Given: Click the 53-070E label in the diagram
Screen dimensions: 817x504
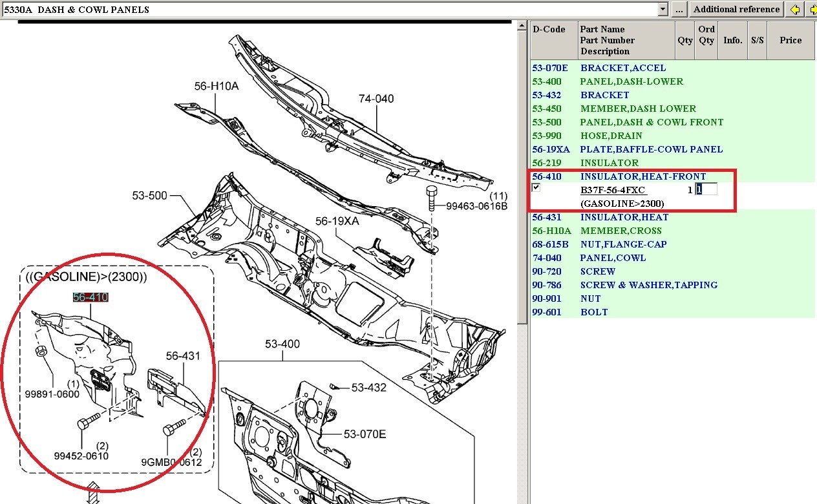Looking at the screenshot, I should (x=365, y=434).
